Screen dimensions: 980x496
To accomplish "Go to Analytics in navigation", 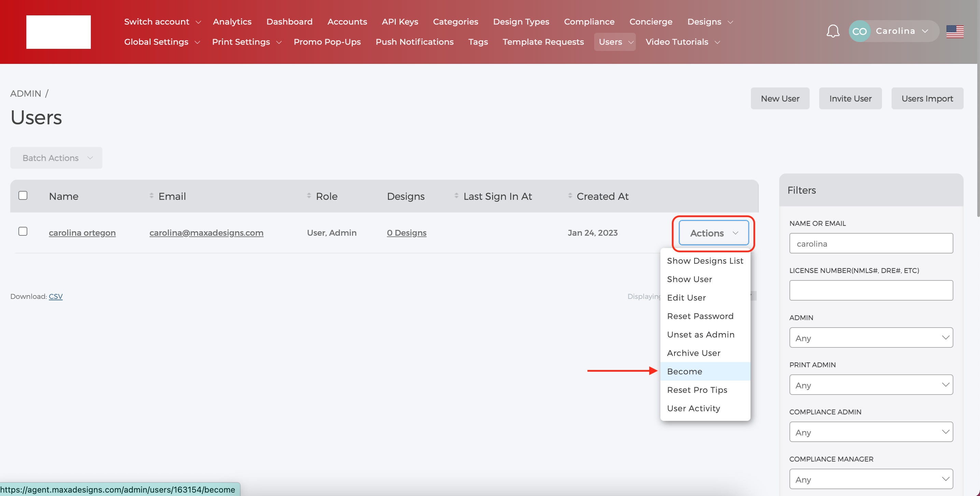I will coord(232,22).
